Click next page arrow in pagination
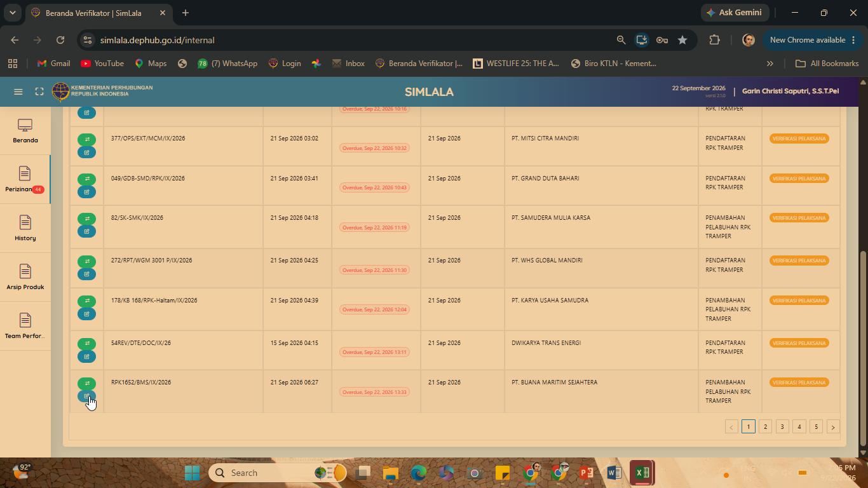Viewport: 868px width, 488px height. 833,427
